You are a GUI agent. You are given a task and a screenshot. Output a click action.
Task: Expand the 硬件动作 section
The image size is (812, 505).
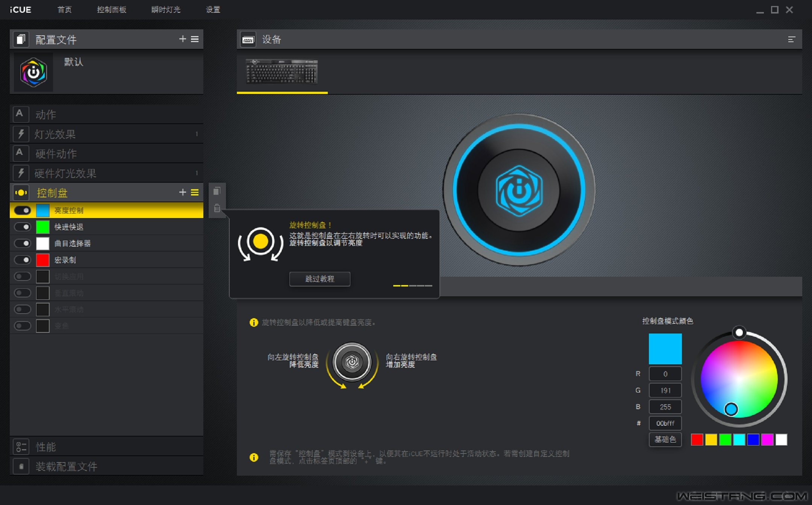click(106, 153)
